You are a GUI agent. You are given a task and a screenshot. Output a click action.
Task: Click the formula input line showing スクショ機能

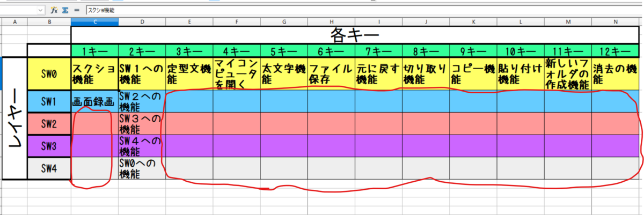[x=364, y=10]
